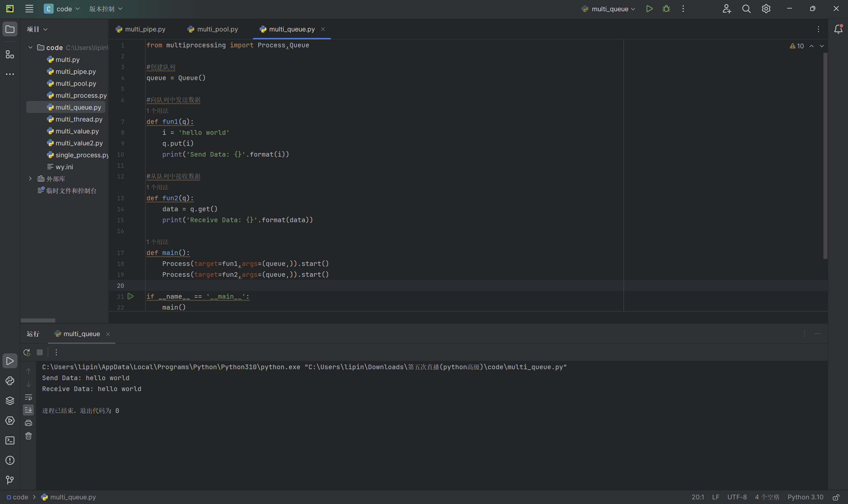Open the Run tool window icon
This screenshot has width=848, height=504.
pos(10,361)
